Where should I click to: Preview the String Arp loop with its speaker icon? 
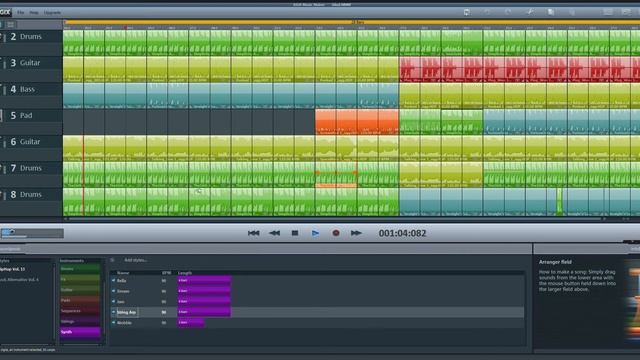[113, 312]
